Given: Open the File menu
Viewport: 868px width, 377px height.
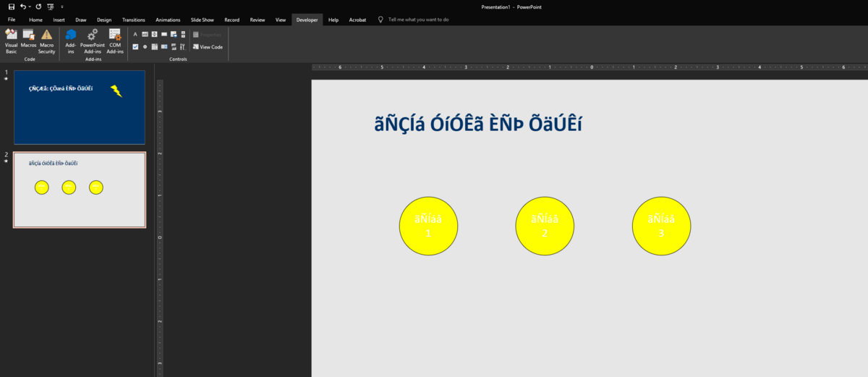Looking at the screenshot, I should (12, 20).
